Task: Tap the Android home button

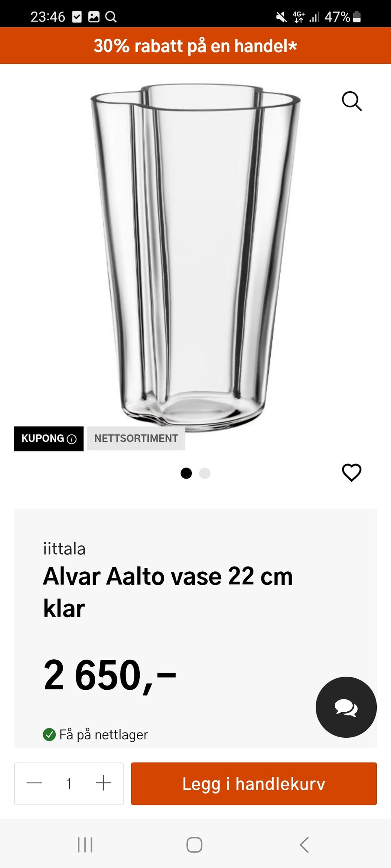Action: (194, 845)
